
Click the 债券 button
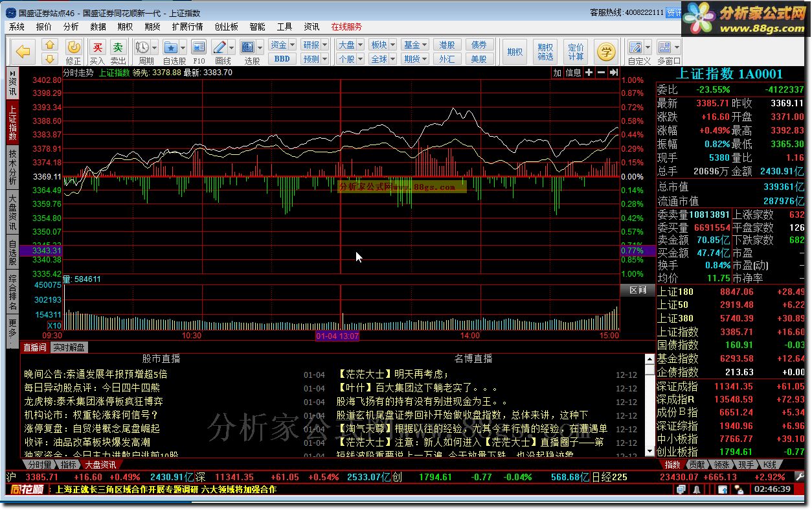(479, 45)
